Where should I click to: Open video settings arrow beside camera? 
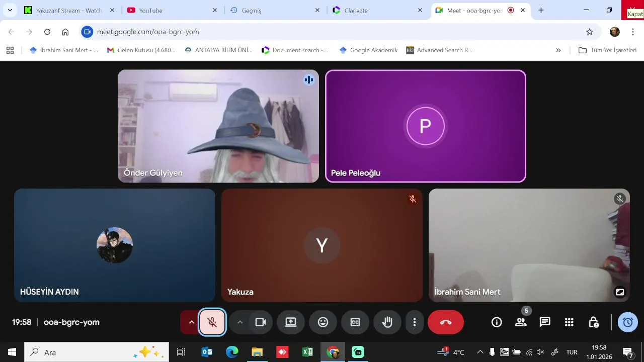tap(240, 322)
